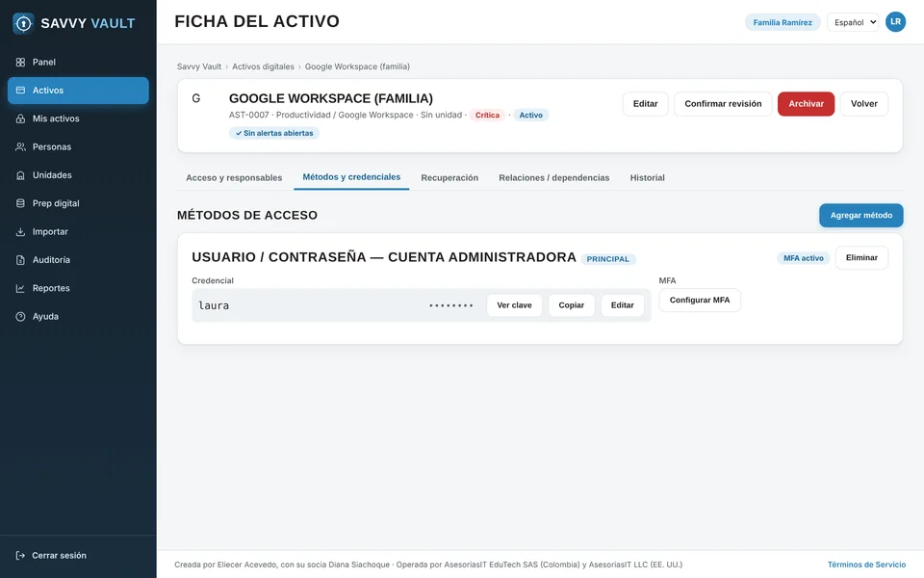The height and width of the screenshot is (578, 924).
Task: Click the AST-0007 asset ID text
Action: (248, 115)
